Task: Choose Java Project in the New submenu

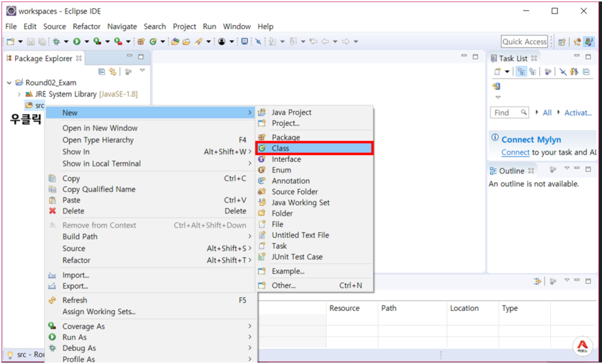Action: [x=314, y=112]
